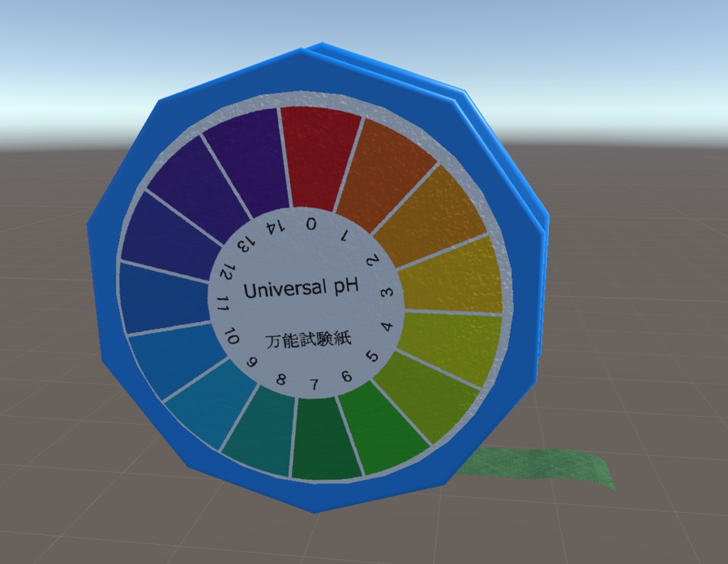Click the number '14' on the dial
The height and width of the screenshot is (564, 728).
tap(275, 227)
